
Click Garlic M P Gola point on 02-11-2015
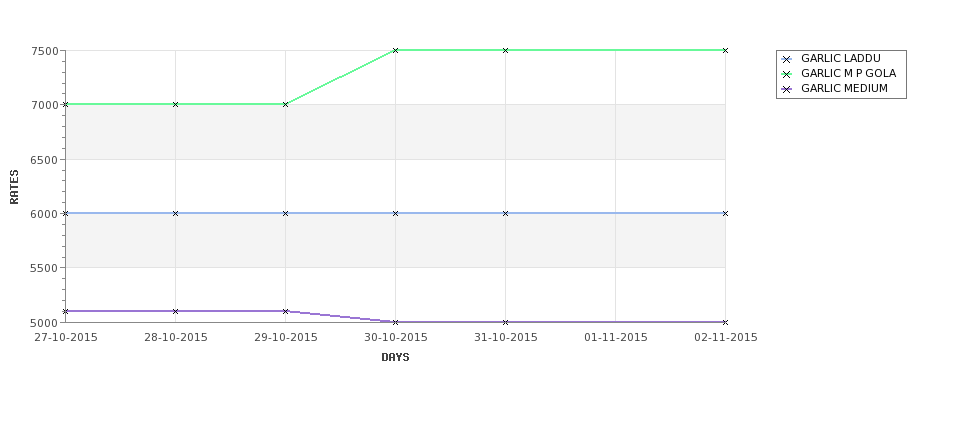pyautogui.click(x=725, y=50)
